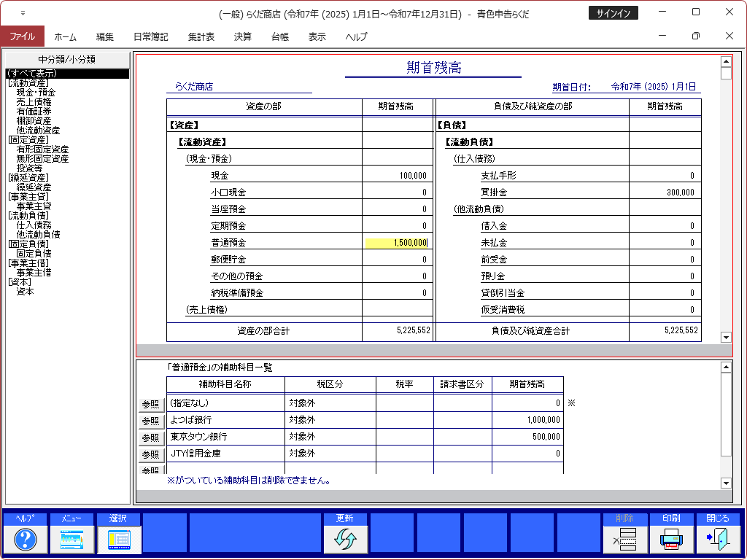Viewport: 747px width, 560px height.
Task: Click the 選択 (Select) toolbar icon
Action: tap(118, 539)
